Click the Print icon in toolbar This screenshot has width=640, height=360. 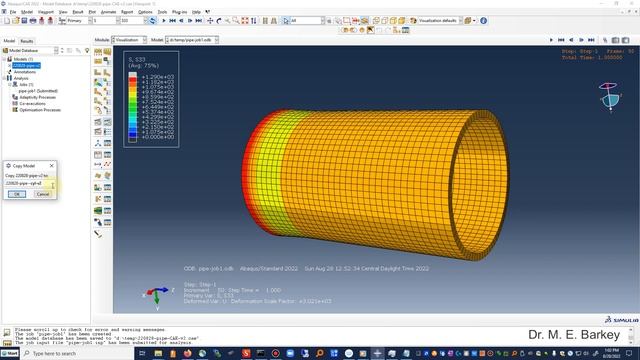coord(33,20)
